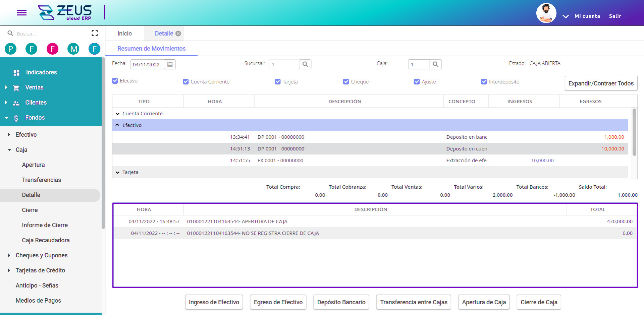Expand the Tarjeta movements group

click(x=117, y=172)
